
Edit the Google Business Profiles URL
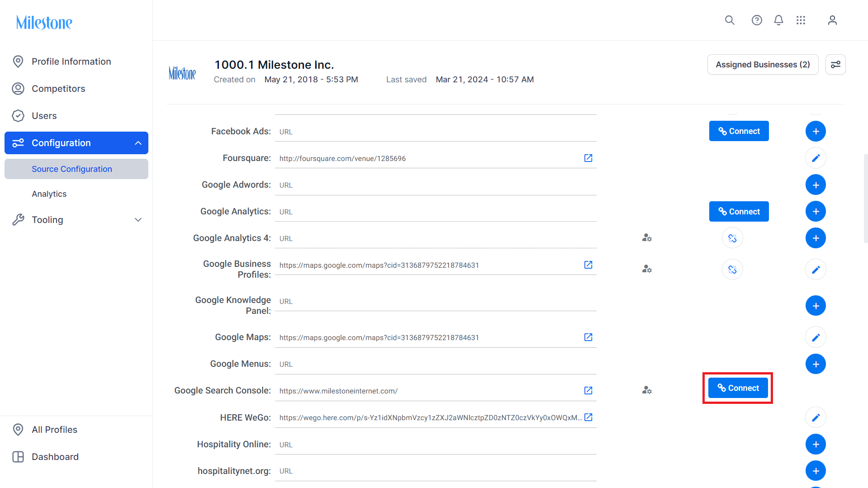816,270
